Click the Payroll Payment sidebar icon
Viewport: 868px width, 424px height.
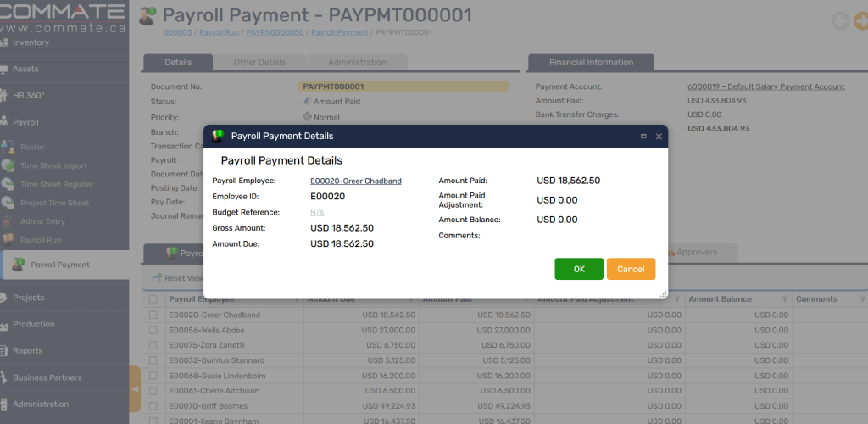click(19, 265)
